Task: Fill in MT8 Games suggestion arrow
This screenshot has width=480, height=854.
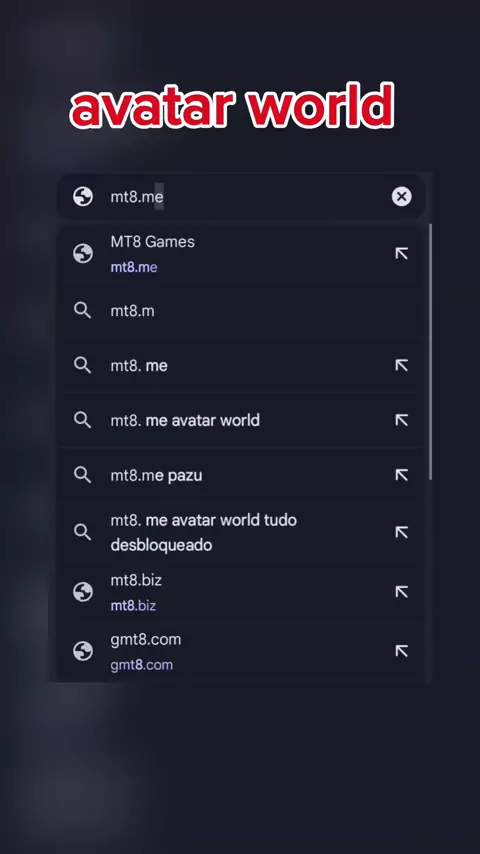Action: point(402,253)
